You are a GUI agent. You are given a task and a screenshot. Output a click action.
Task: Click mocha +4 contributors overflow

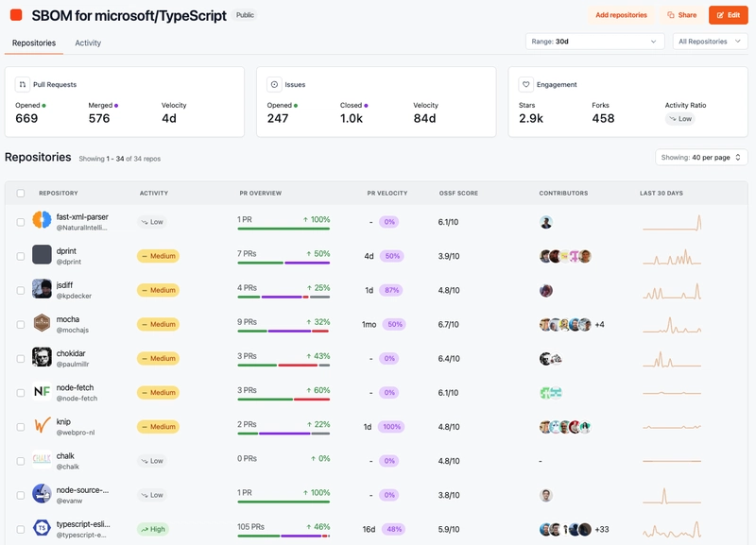point(599,325)
